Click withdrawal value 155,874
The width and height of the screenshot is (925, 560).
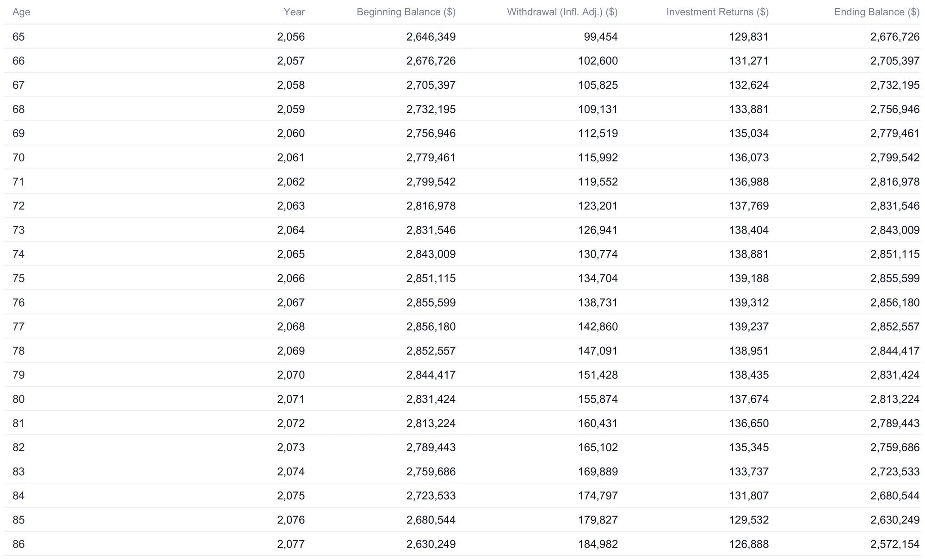click(598, 399)
